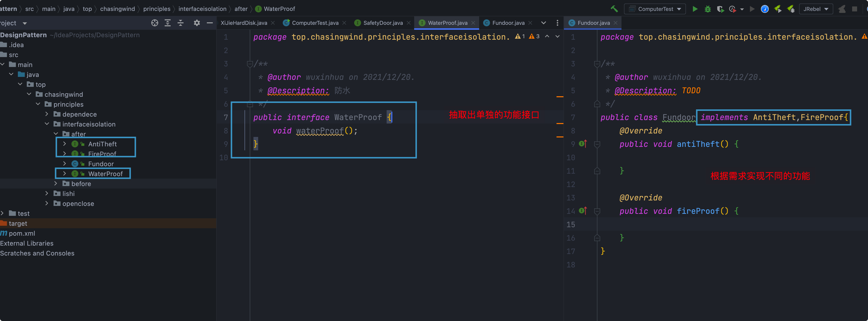The image size is (868, 321).
Task: Go to next highlighted error down arrow
Action: tap(557, 36)
